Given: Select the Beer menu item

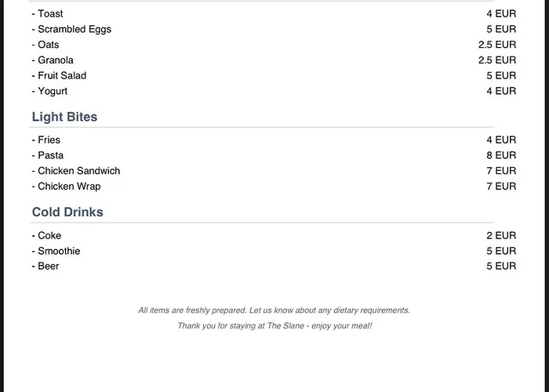Looking at the screenshot, I should pyautogui.click(x=48, y=267).
